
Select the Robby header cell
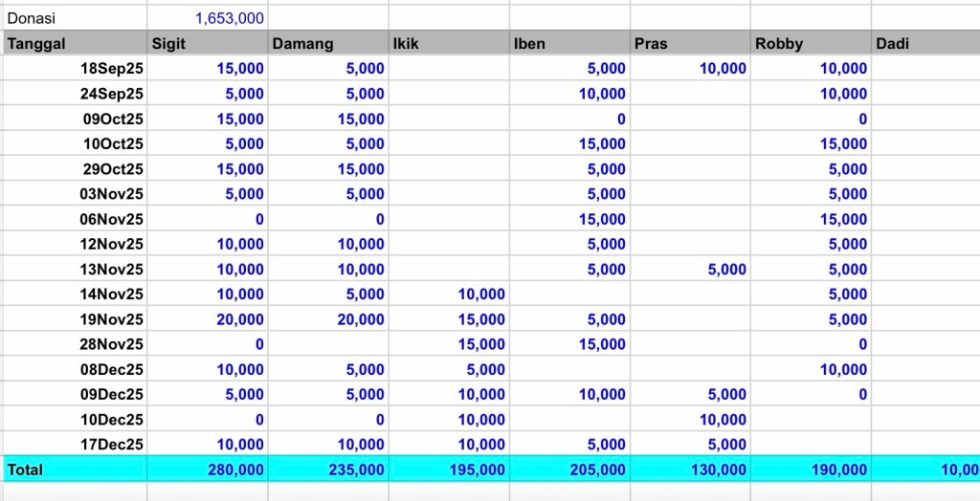pos(810,43)
